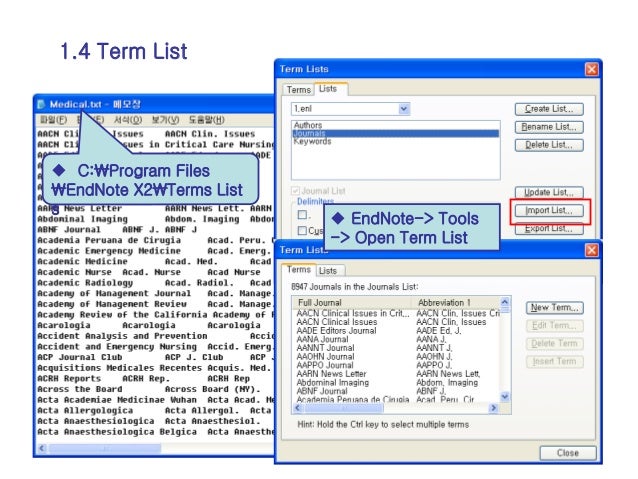Click the Academic Radiology line in Notepad
This screenshot has height=479, width=638.
[x=155, y=282]
